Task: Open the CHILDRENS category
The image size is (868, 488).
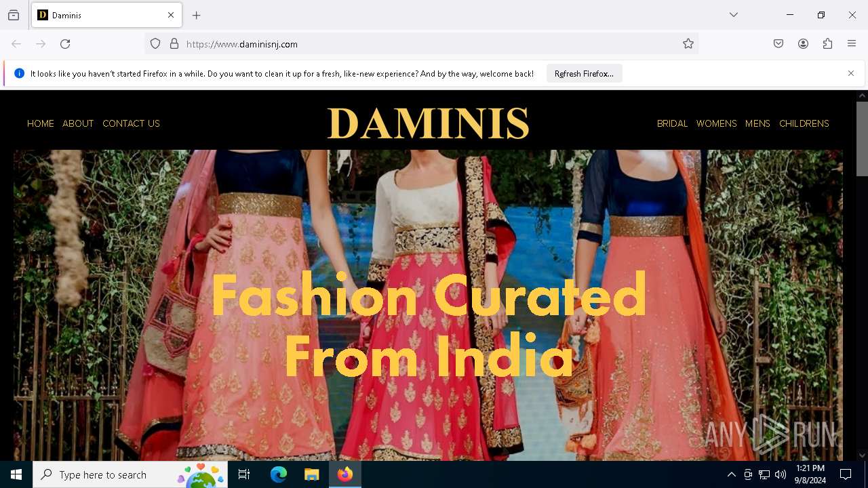Action: (x=804, y=123)
